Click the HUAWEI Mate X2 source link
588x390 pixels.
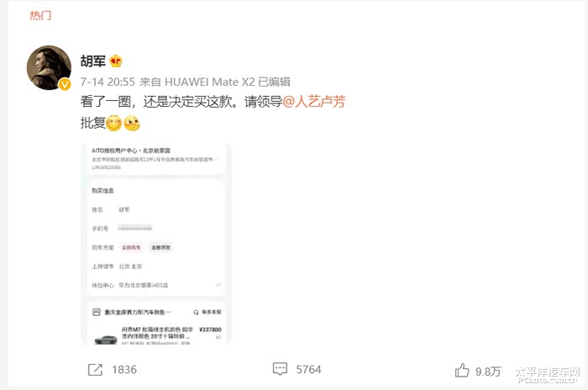coord(210,82)
